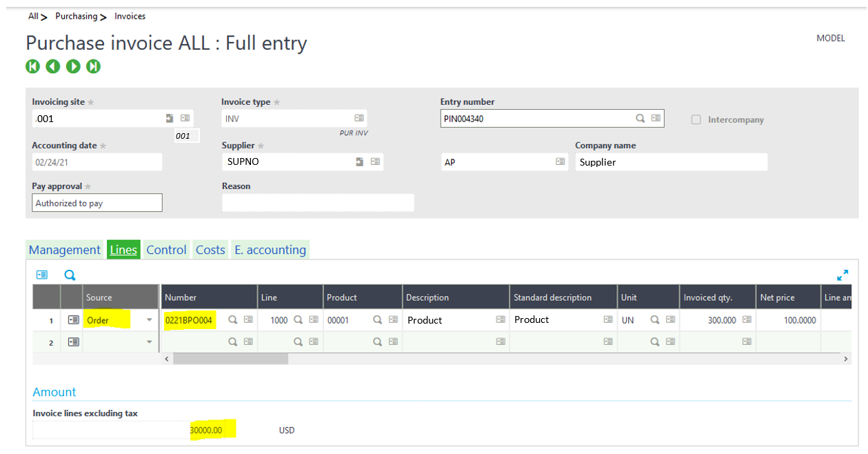Jump to the last record icon
Viewport: 868px width, 454px height.
[x=94, y=66]
